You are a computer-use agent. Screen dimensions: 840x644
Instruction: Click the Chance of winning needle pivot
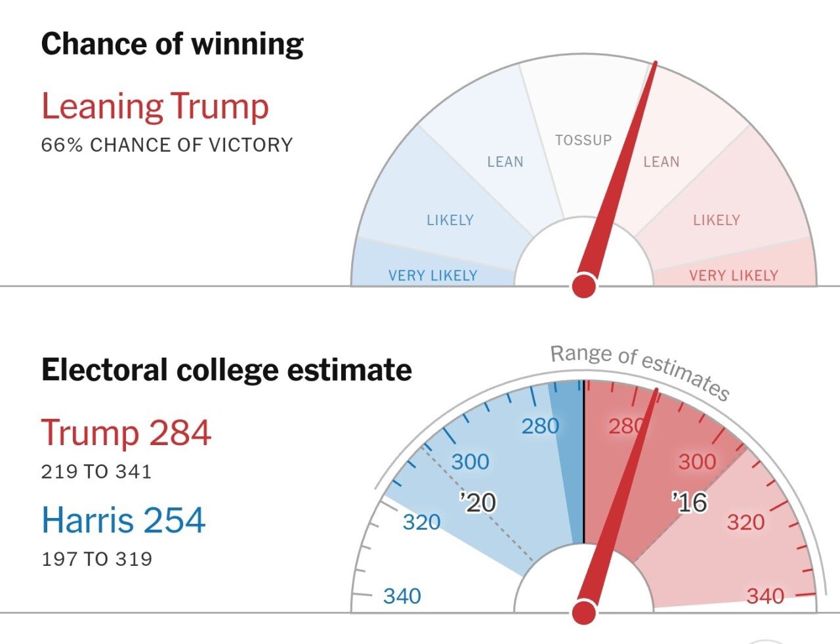(584, 286)
